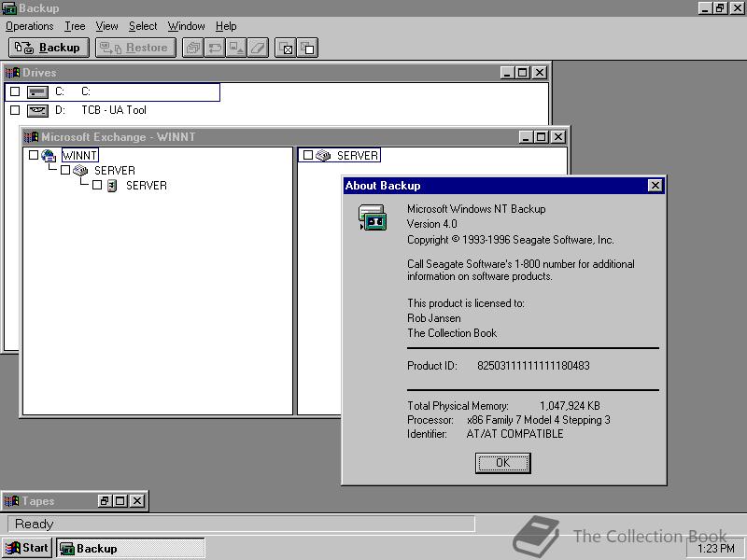Click the disabled Restore toolbar button
The height and width of the screenshot is (560, 747).
point(135,48)
